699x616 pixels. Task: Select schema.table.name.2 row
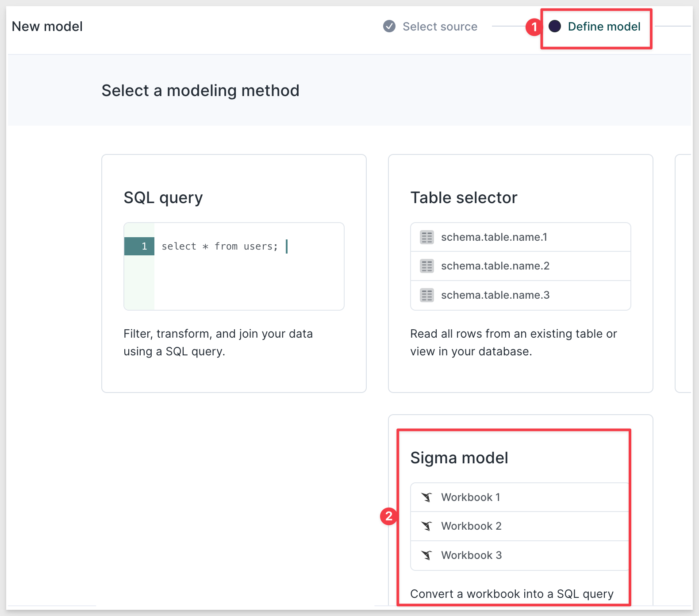tap(521, 266)
